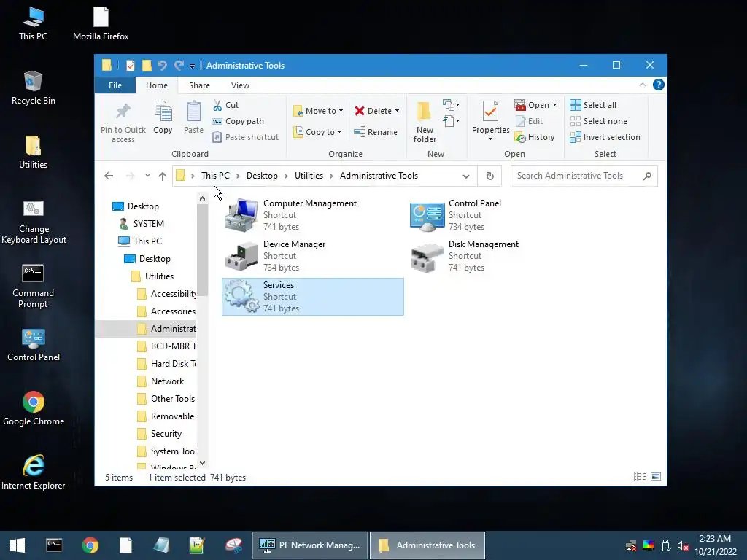The image size is (747, 560).
Task: Open the File menu
Action: 115,85
